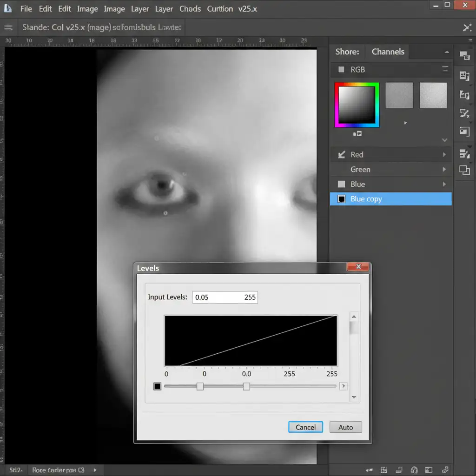Viewport: 476px width, 476px height.
Task: Toggle visibility box of the RGB channel
Action: tap(342, 70)
